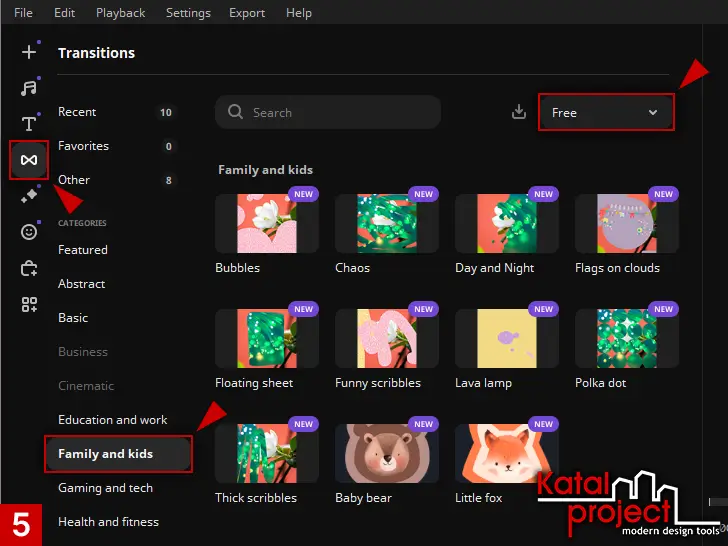Select the Education and work category
The height and width of the screenshot is (546, 728).
click(x=112, y=420)
